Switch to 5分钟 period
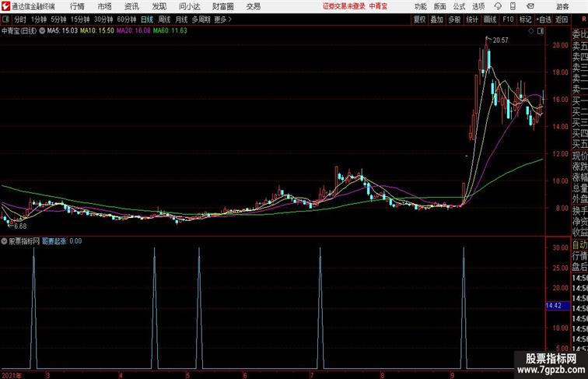 58,19
